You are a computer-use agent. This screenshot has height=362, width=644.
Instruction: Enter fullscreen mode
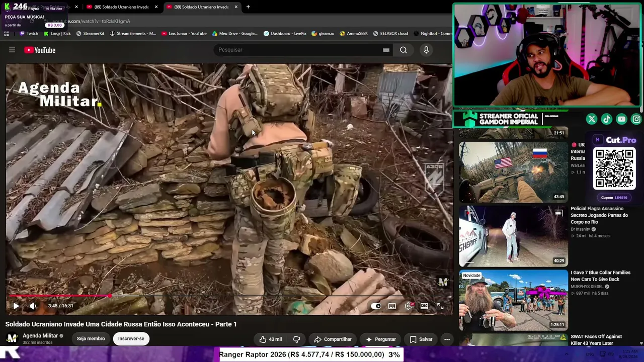tap(440, 306)
